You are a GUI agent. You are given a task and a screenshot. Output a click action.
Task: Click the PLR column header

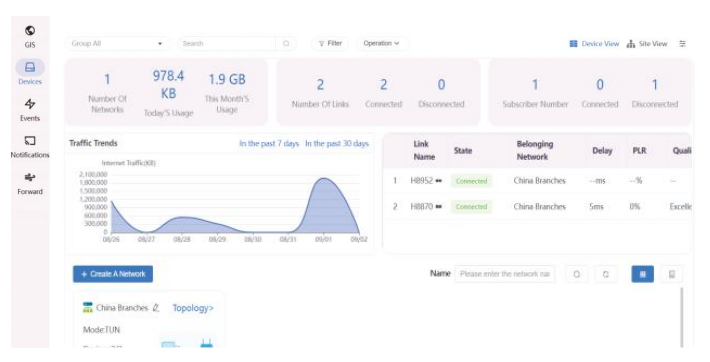[639, 151]
